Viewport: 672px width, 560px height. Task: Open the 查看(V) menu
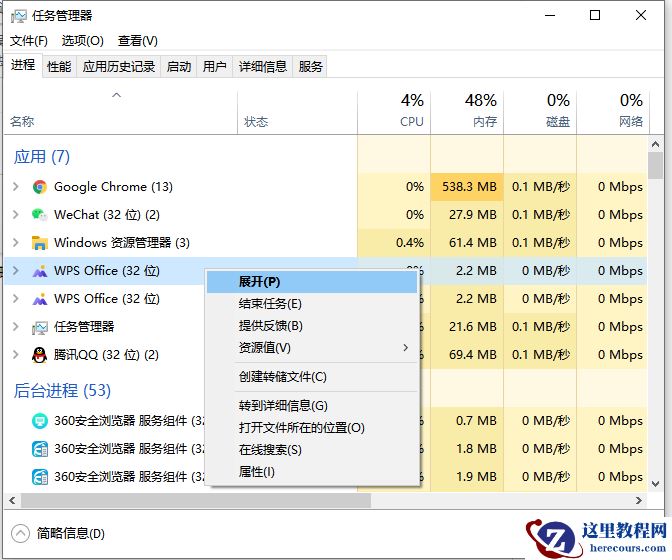point(138,41)
